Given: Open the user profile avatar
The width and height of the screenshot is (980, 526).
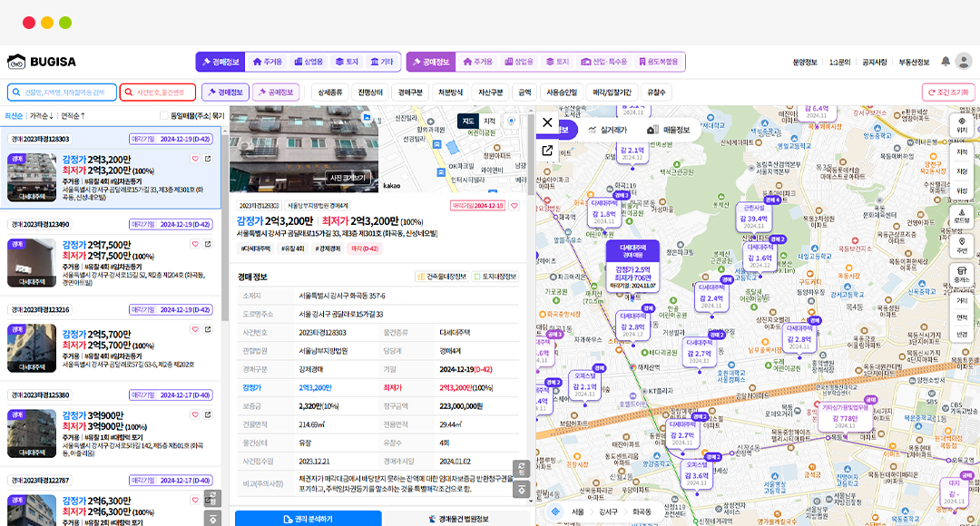Looking at the screenshot, I should pos(964,62).
